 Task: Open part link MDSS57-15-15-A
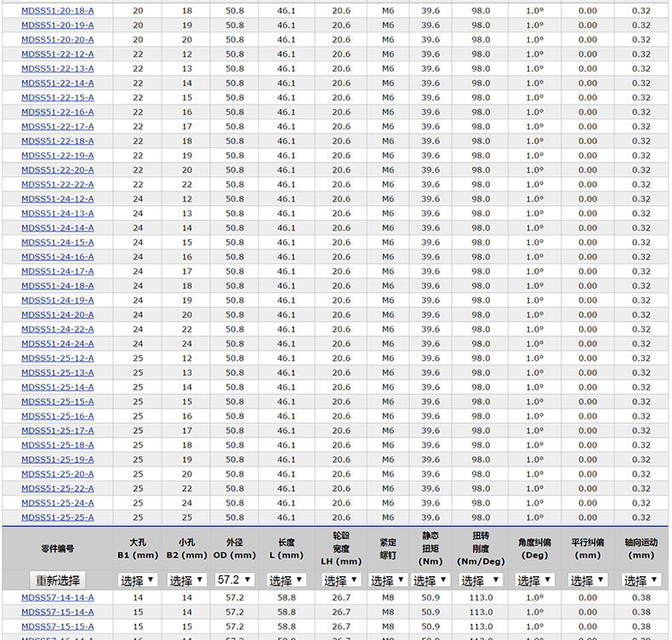58,626
